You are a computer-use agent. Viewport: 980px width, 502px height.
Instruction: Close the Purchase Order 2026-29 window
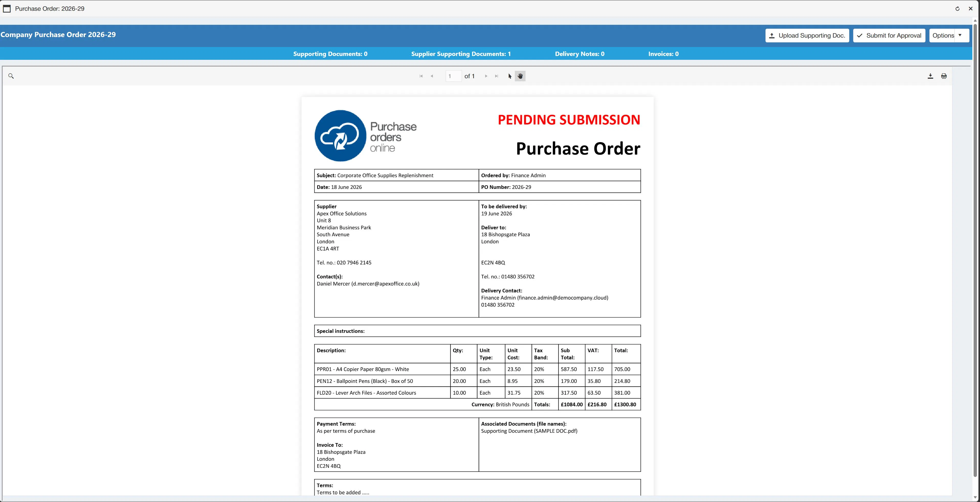[971, 8]
